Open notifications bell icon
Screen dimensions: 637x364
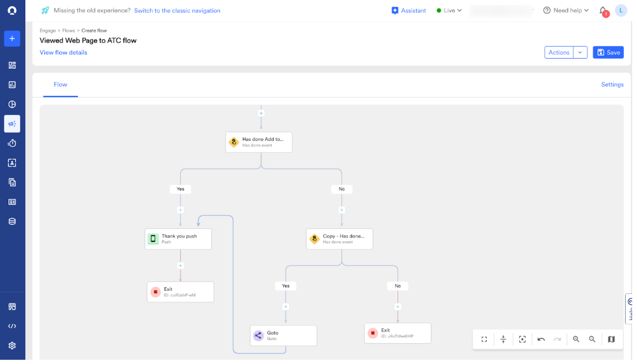pyautogui.click(x=603, y=11)
